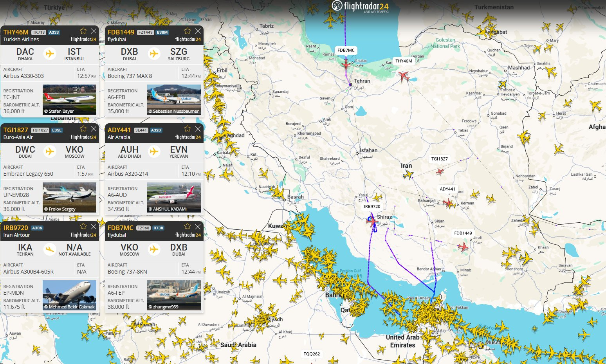This screenshot has width=606, height=364.
Task: Click the red IRB9720 aircraft near Shiraz
Action: 372,222
